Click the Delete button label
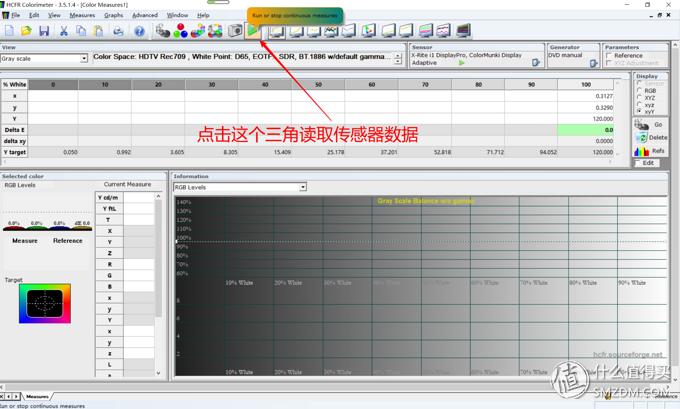680x409 pixels. click(x=658, y=137)
